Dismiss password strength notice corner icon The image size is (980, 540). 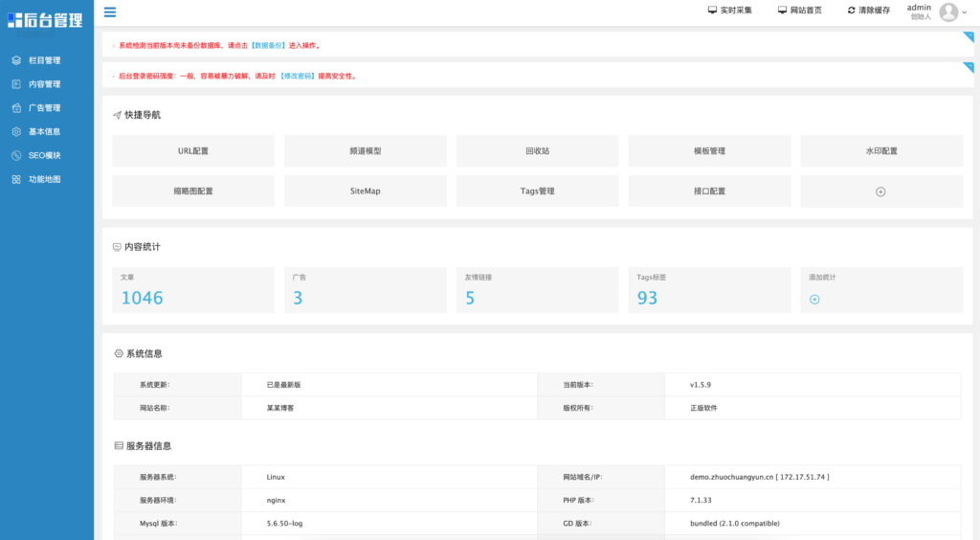point(969,67)
